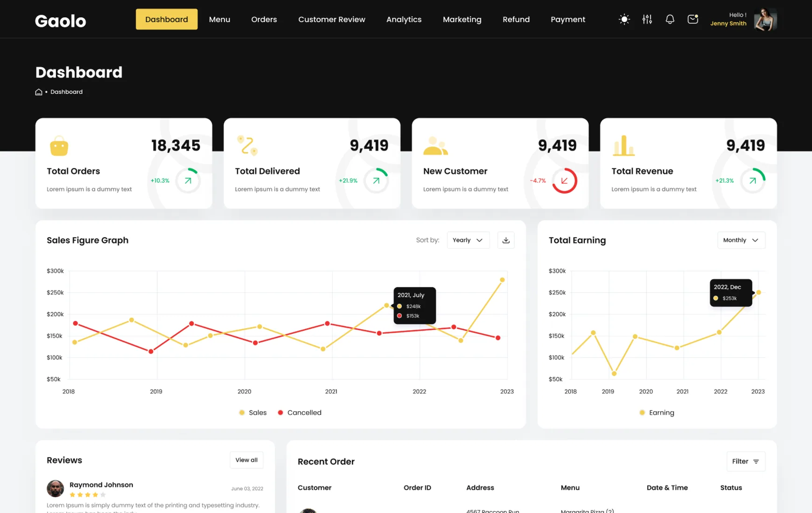Toggle Earning series in legend
The width and height of the screenshot is (812, 513).
pos(657,413)
